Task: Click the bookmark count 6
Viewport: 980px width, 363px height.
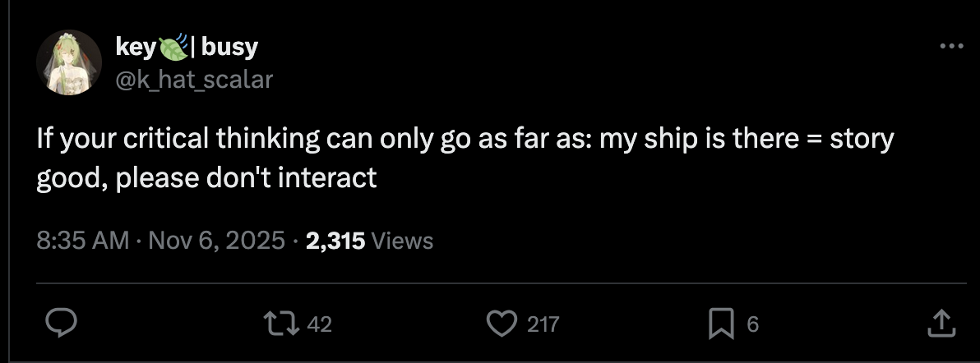Action: click(x=752, y=324)
